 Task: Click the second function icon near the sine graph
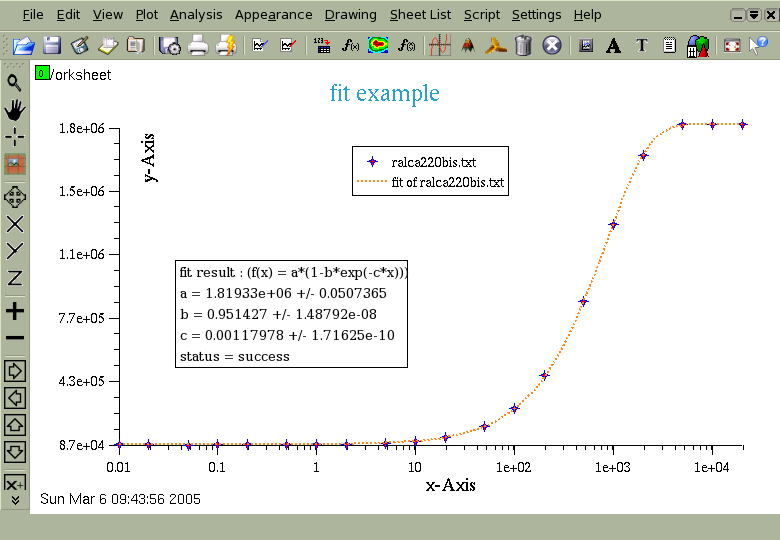tap(406, 46)
